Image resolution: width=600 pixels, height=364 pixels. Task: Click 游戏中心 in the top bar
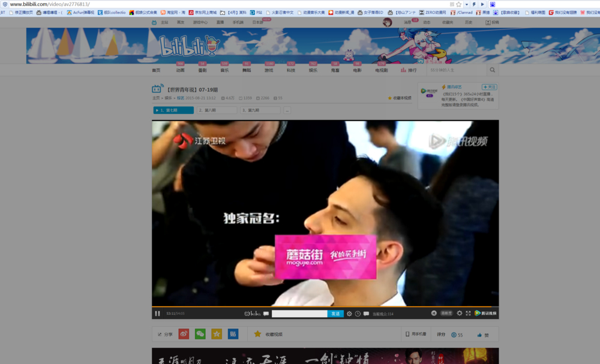click(x=200, y=23)
